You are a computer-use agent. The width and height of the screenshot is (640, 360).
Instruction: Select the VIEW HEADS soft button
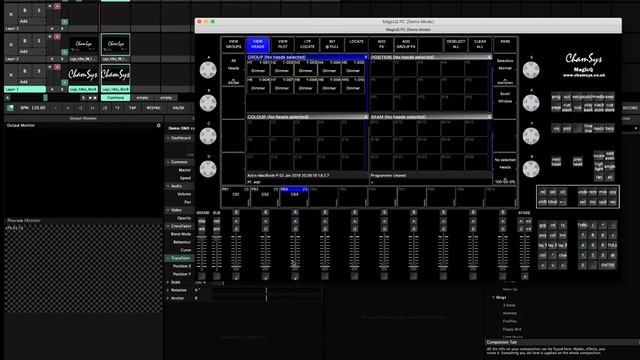click(258, 44)
